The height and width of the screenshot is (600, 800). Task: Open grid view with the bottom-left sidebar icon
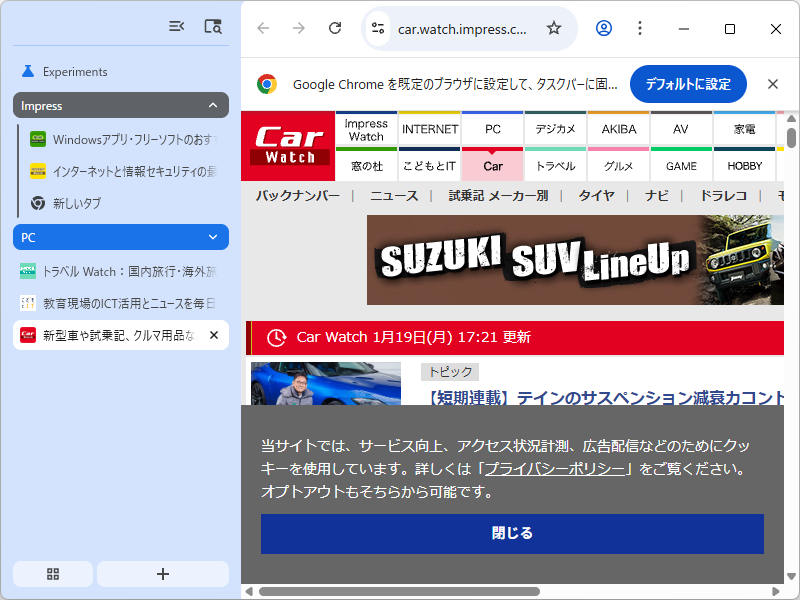click(52, 573)
